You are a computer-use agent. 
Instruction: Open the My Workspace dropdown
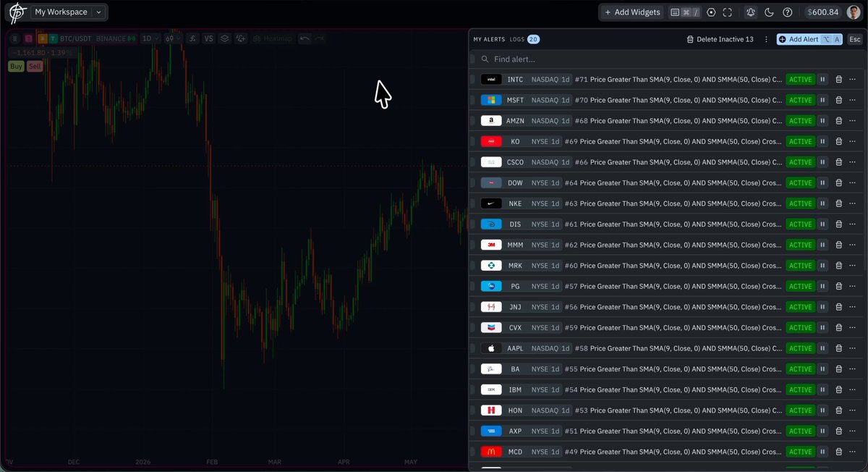(x=69, y=12)
